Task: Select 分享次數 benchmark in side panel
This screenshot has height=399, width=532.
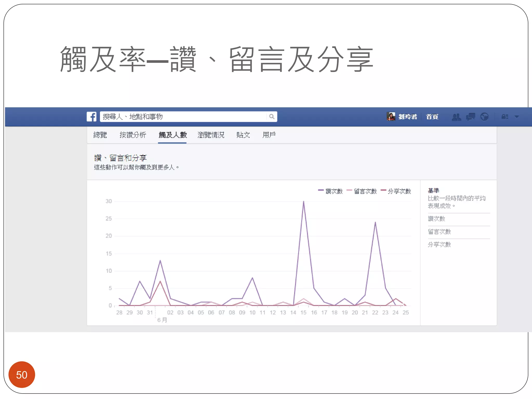Action: click(x=439, y=244)
